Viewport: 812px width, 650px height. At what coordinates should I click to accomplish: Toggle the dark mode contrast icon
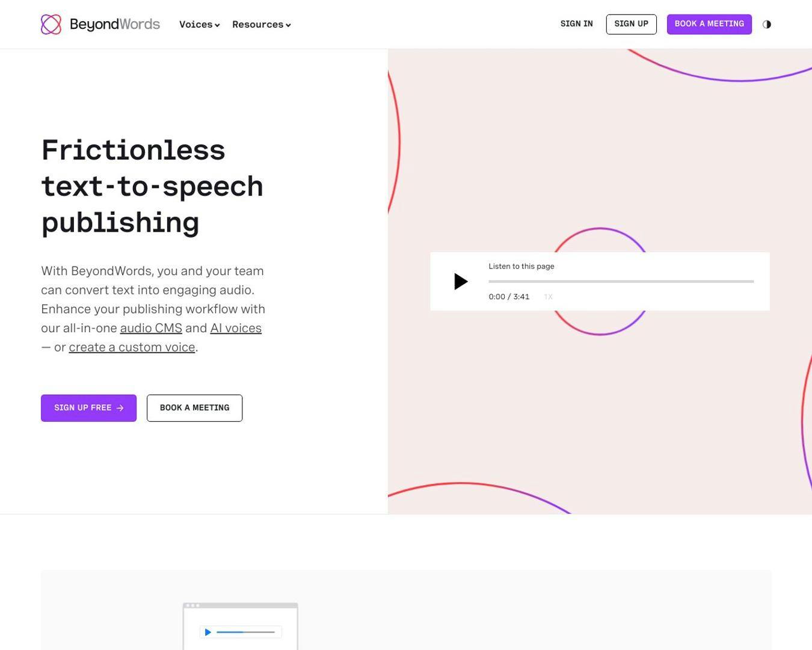coord(767,24)
